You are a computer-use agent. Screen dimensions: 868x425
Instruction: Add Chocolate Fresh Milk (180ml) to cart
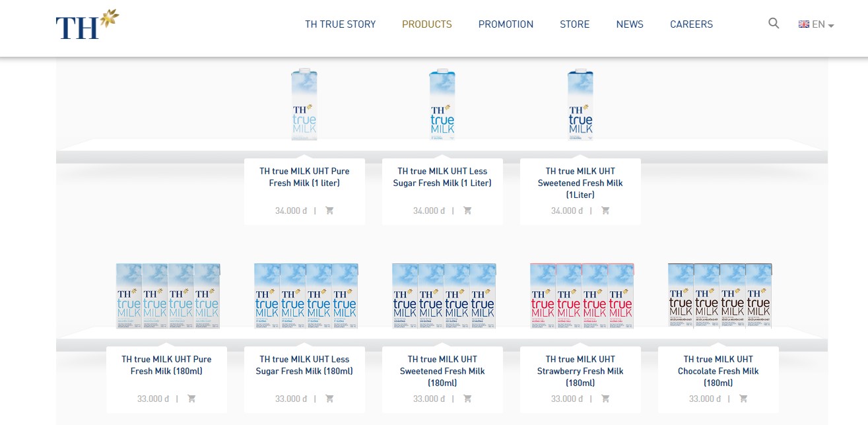tap(743, 399)
